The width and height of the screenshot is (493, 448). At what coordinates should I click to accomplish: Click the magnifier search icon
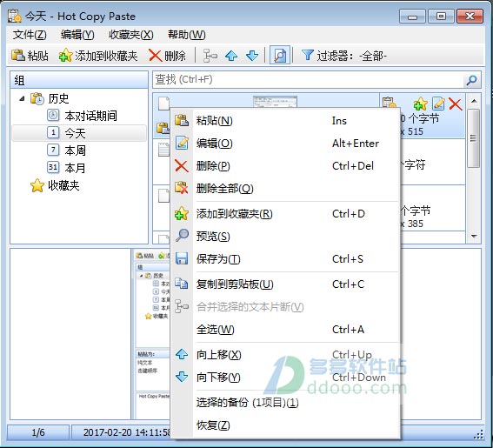tap(471, 80)
